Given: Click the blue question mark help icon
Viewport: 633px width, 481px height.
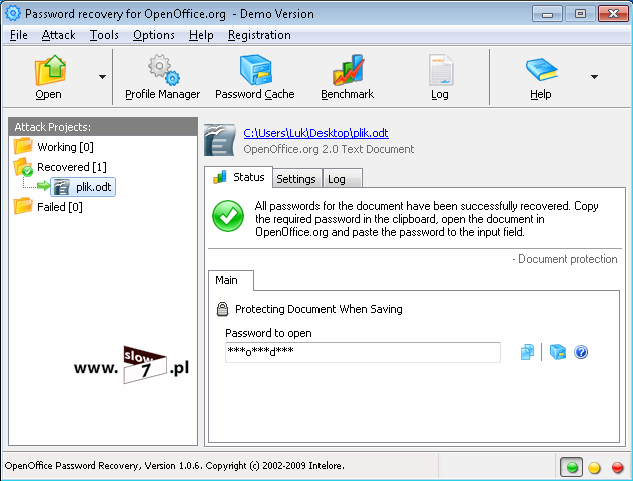Looking at the screenshot, I should 581,352.
